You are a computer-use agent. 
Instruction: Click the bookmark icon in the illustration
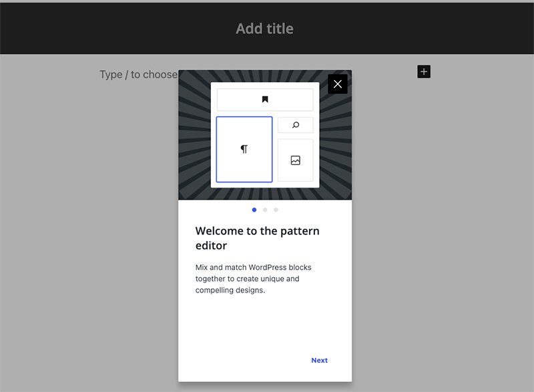point(265,99)
